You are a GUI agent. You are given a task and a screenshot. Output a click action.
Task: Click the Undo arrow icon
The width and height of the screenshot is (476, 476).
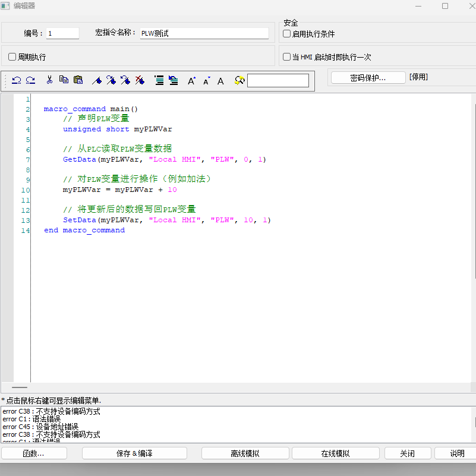(17, 80)
